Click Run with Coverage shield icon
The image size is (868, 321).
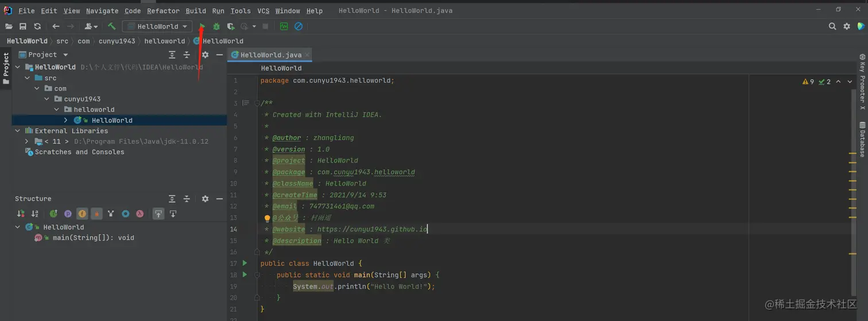[x=231, y=26]
